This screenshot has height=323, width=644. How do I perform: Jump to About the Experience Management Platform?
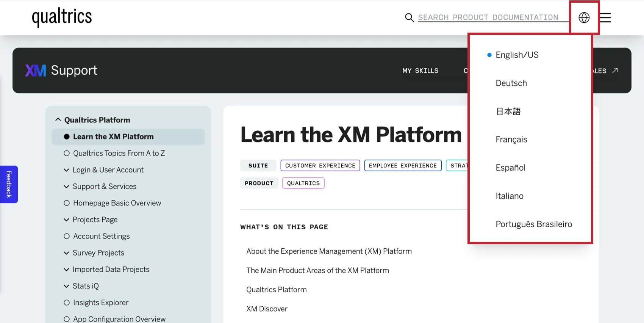(329, 251)
